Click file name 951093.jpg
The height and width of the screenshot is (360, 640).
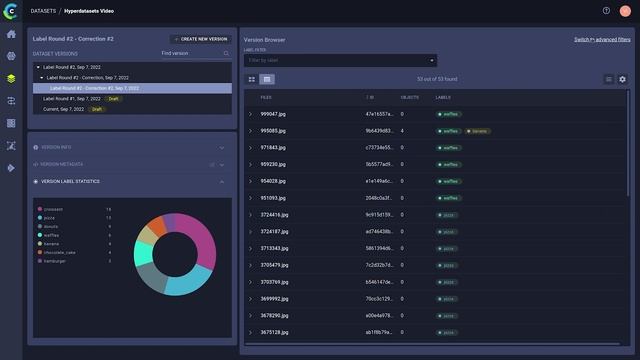[x=273, y=198]
